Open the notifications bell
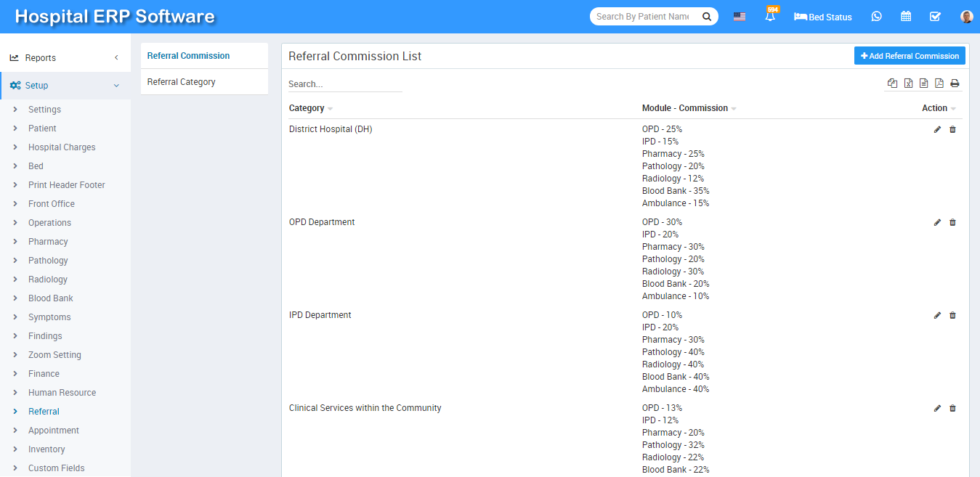 (x=770, y=17)
